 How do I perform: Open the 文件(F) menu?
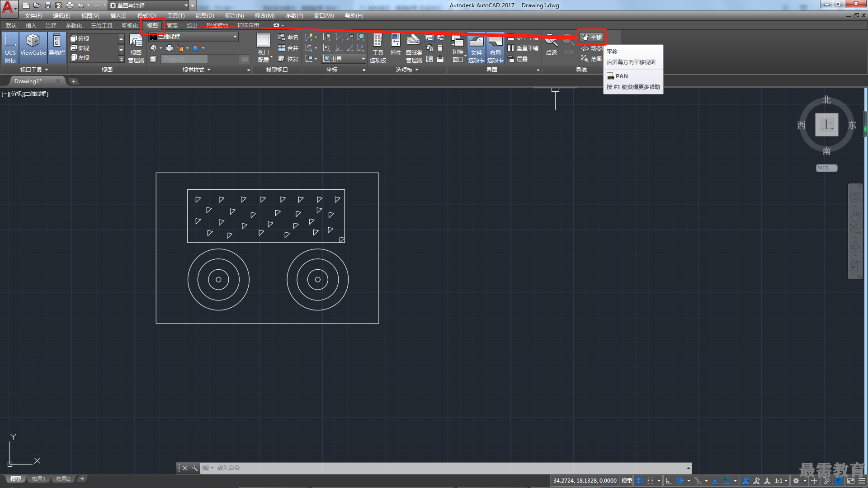pyautogui.click(x=33, y=16)
